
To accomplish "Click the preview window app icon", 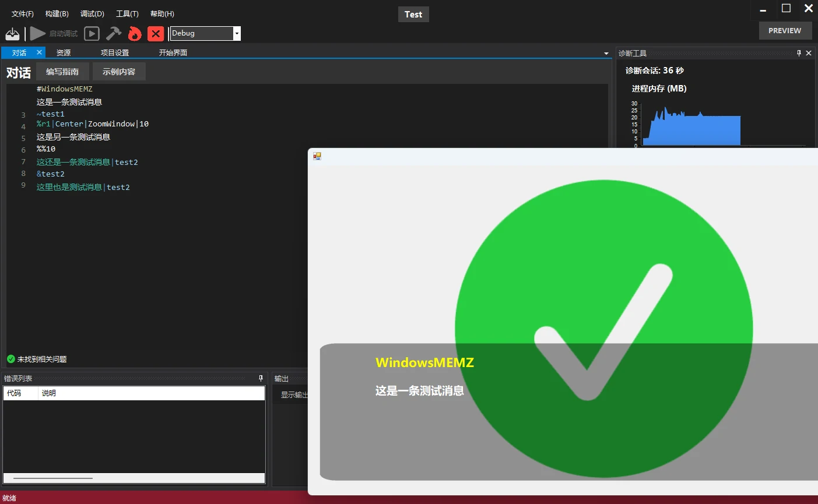I will (317, 156).
